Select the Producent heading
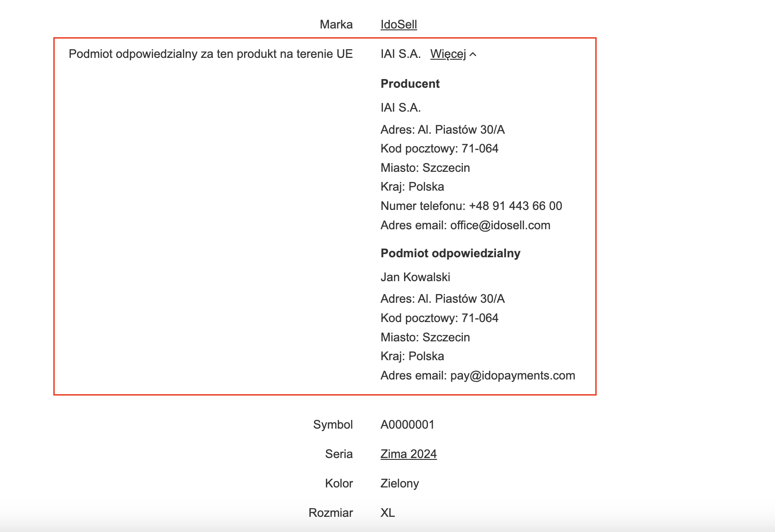Screen dimensions: 775x532 pyautogui.click(x=410, y=84)
